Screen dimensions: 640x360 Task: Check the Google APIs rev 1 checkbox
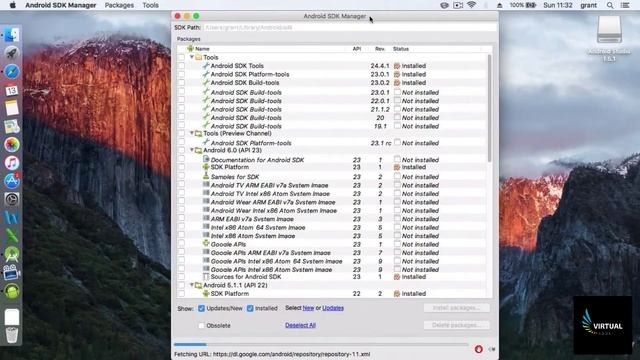click(181, 244)
